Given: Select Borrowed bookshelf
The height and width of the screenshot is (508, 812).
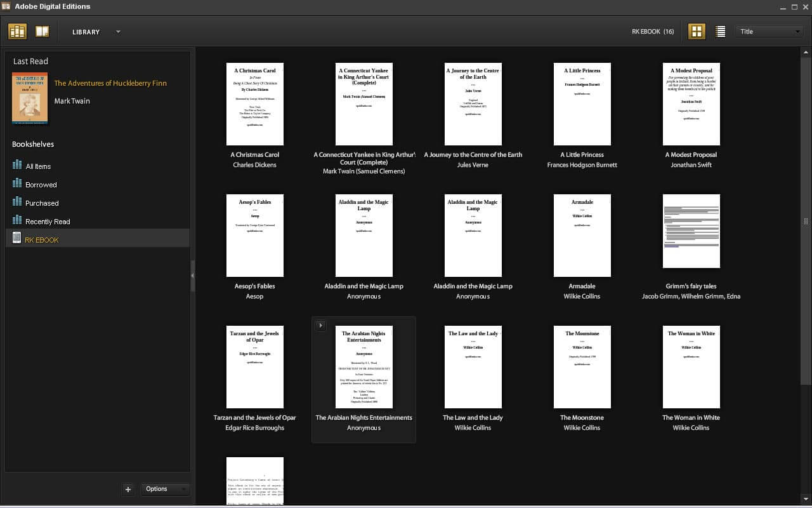Looking at the screenshot, I should click(98, 184).
